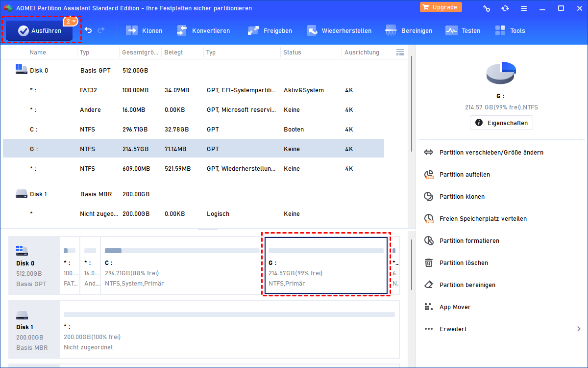Select the Disk 0 row in list
588x368 pixels.
[x=194, y=71]
